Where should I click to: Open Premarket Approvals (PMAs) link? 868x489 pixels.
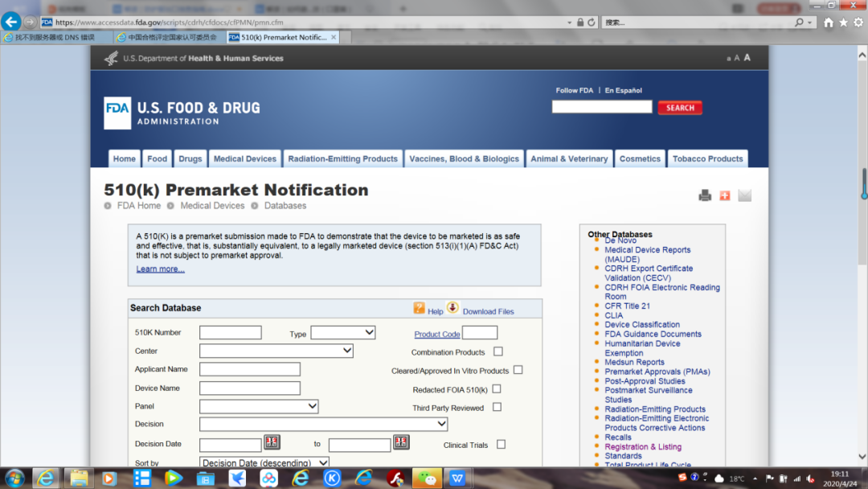657,372
